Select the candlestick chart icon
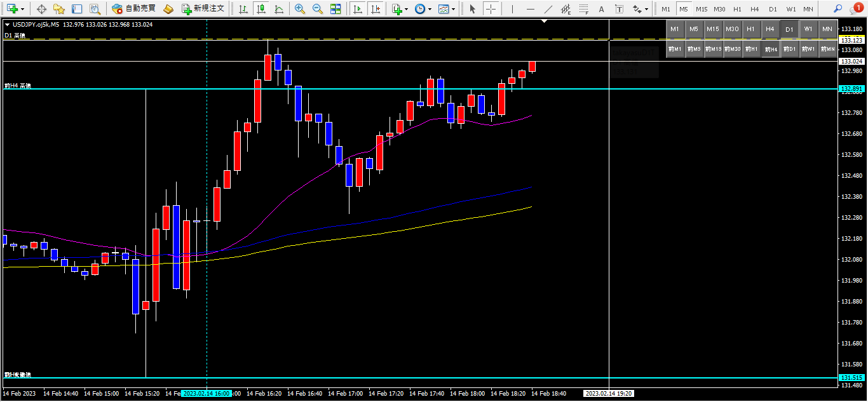The image size is (868, 402). click(261, 9)
